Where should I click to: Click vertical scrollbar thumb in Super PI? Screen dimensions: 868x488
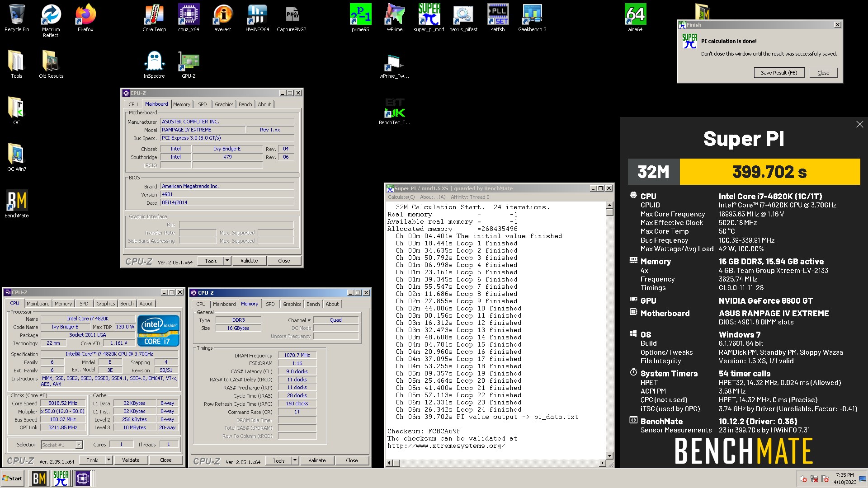610,212
